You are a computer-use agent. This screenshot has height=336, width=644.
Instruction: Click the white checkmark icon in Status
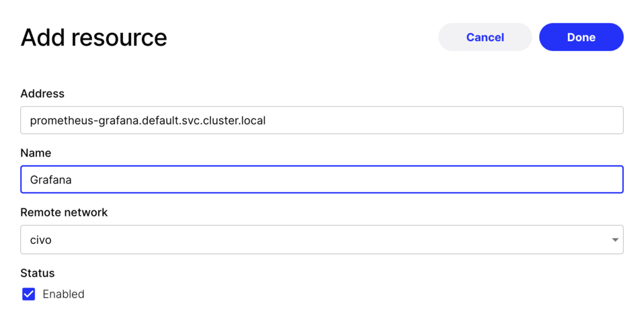(x=29, y=294)
